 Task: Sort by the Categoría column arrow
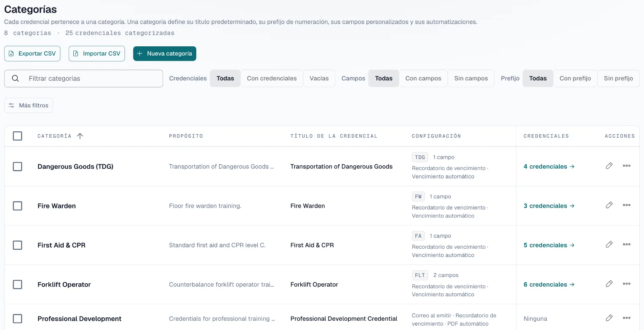tap(80, 136)
